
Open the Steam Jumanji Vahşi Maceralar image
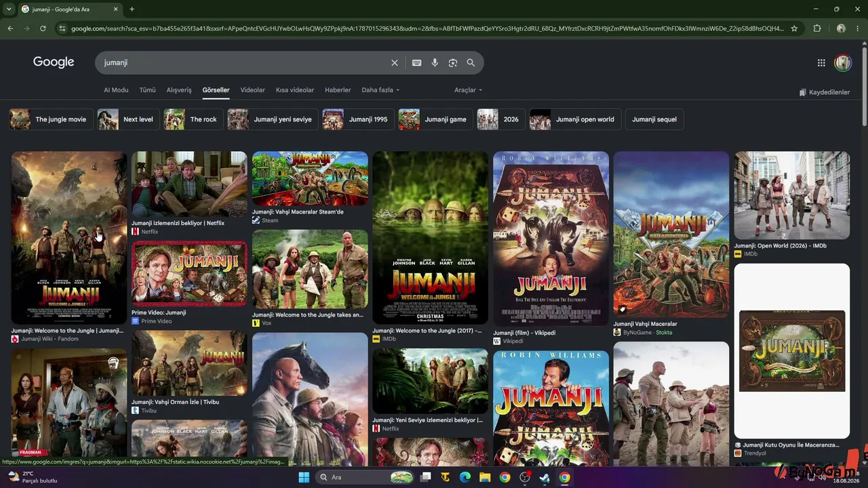click(x=310, y=178)
